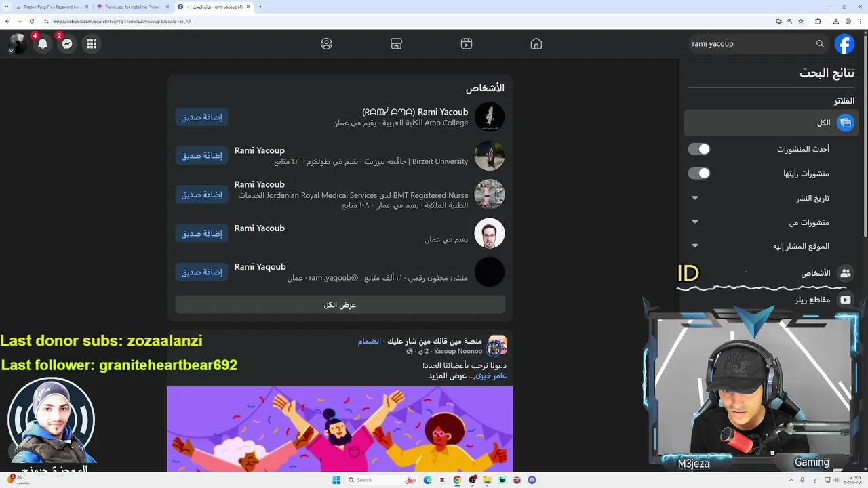Image resolution: width=868 pixels, height=488 pixels.
Task: Expand the 'منشورات من' posts from dropdown
Action: [694, 222]
